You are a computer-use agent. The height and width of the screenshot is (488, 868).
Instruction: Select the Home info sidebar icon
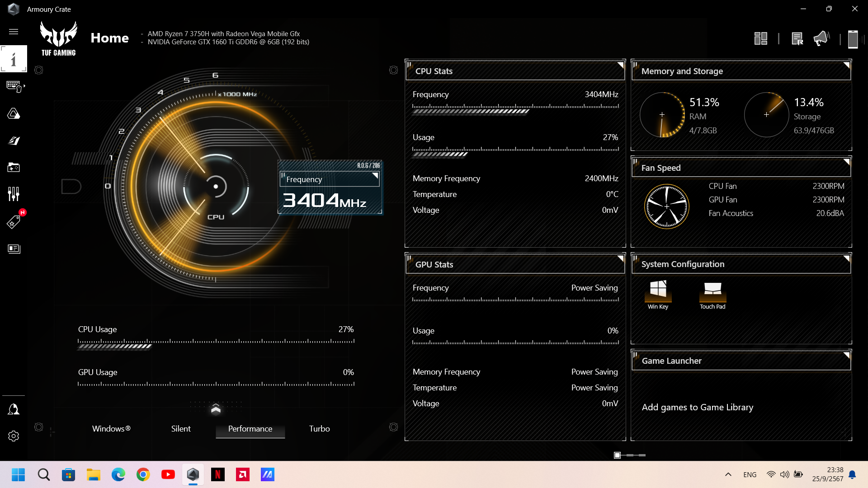coord(14,59)
